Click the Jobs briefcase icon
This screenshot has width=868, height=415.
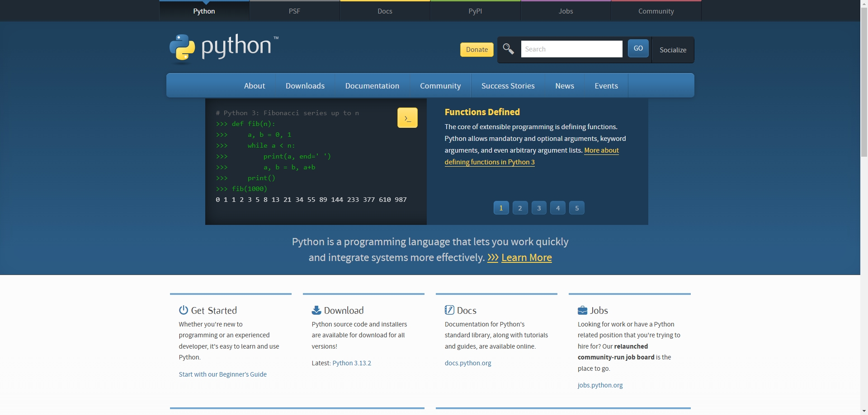(582, 310)
